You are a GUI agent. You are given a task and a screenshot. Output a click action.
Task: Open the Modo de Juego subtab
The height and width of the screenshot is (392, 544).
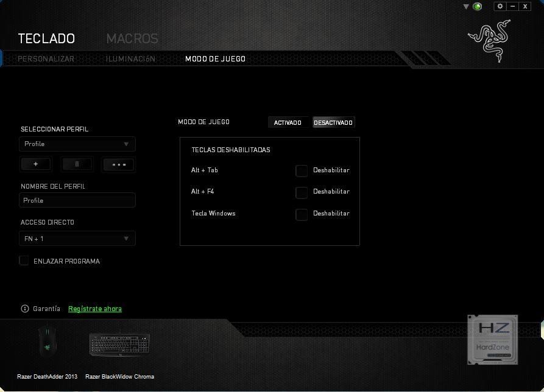[x=216, y=59]
